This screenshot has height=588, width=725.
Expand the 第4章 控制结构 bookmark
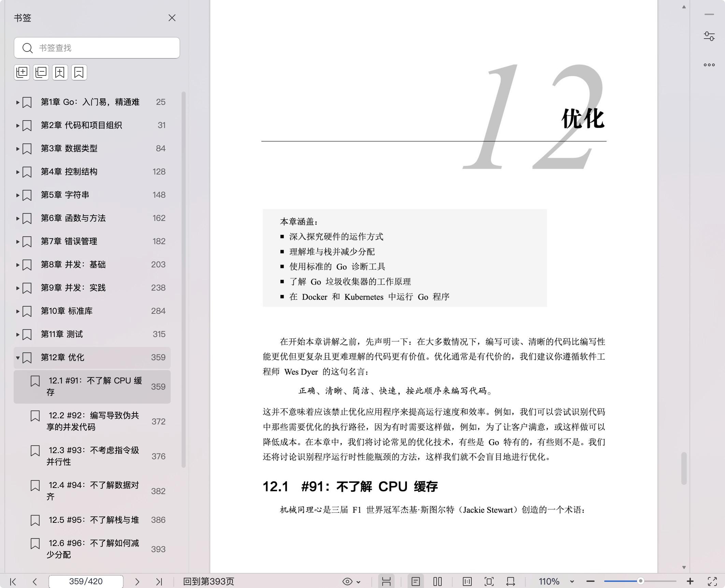(x=17, y=172)
